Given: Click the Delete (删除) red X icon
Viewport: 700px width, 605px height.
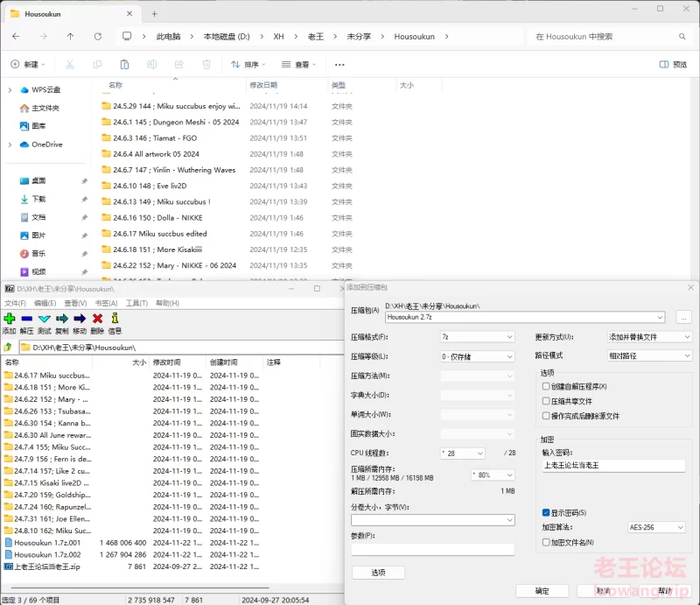Looking at the screenshot, I should pyautogui.click(x=97, y=319).
